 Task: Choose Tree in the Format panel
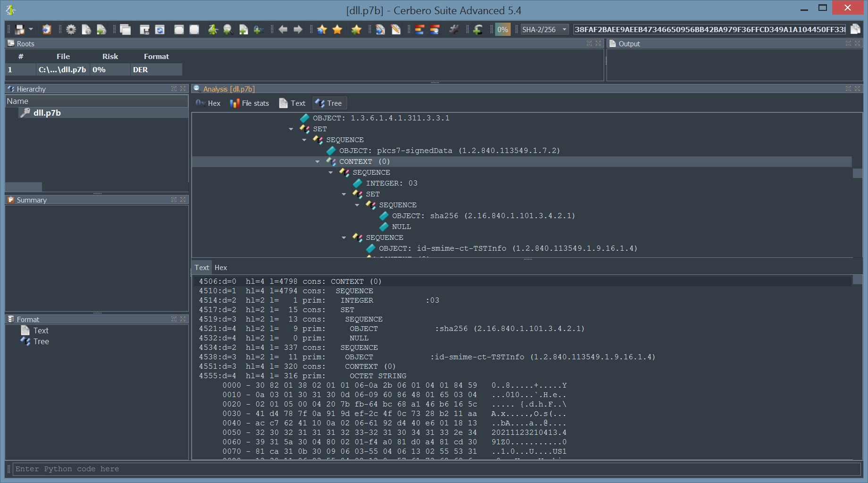pos(41,341)
